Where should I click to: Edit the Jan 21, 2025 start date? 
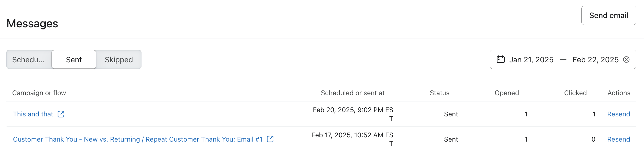[x=531, y=60]
